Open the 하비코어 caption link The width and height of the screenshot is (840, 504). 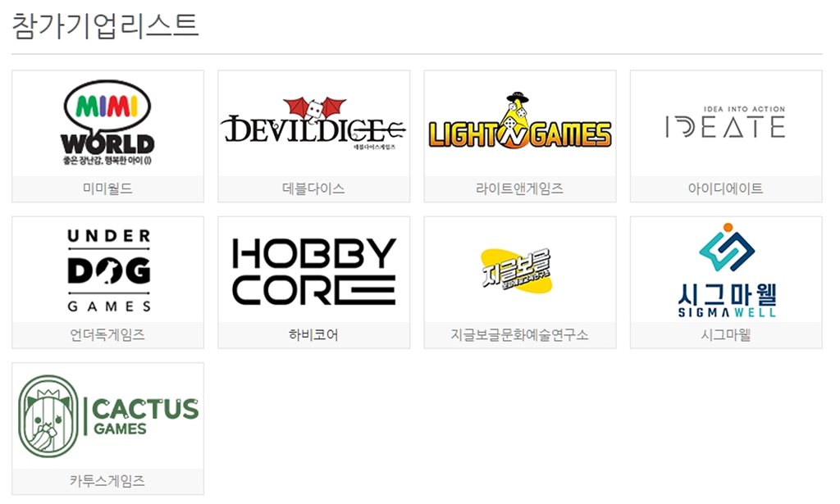(x=314, y=335)
